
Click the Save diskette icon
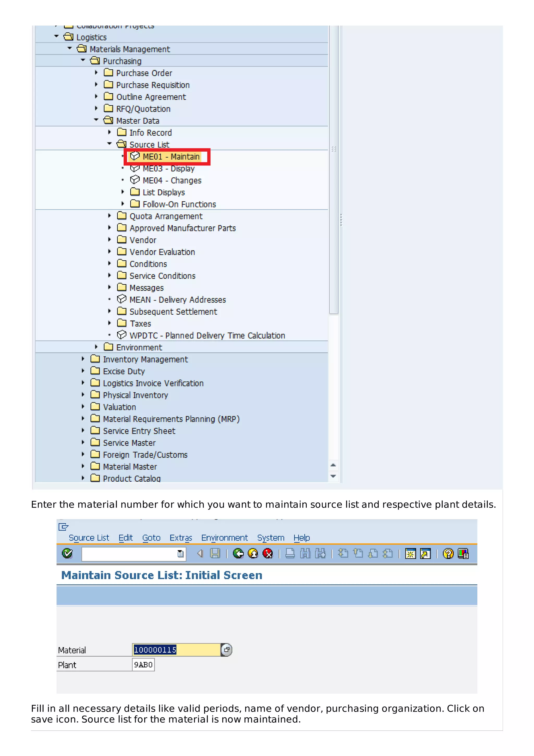[x=215, y=554]
